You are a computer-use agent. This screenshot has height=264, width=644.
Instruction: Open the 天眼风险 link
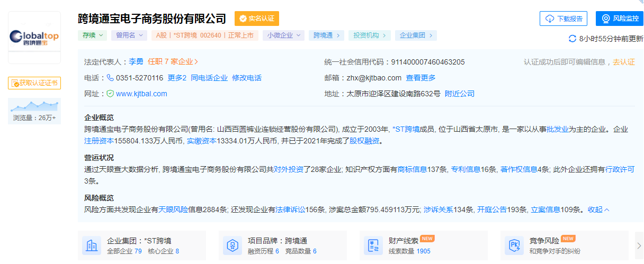click(x=173, y=210)
